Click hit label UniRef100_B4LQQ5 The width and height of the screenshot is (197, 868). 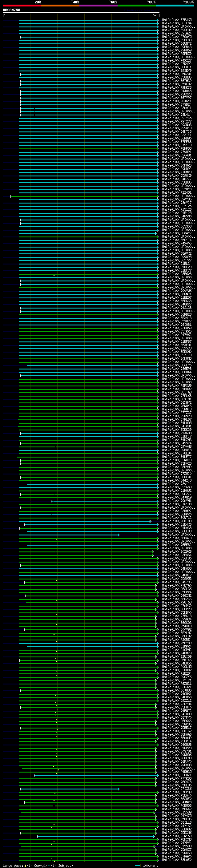[177, 423]
